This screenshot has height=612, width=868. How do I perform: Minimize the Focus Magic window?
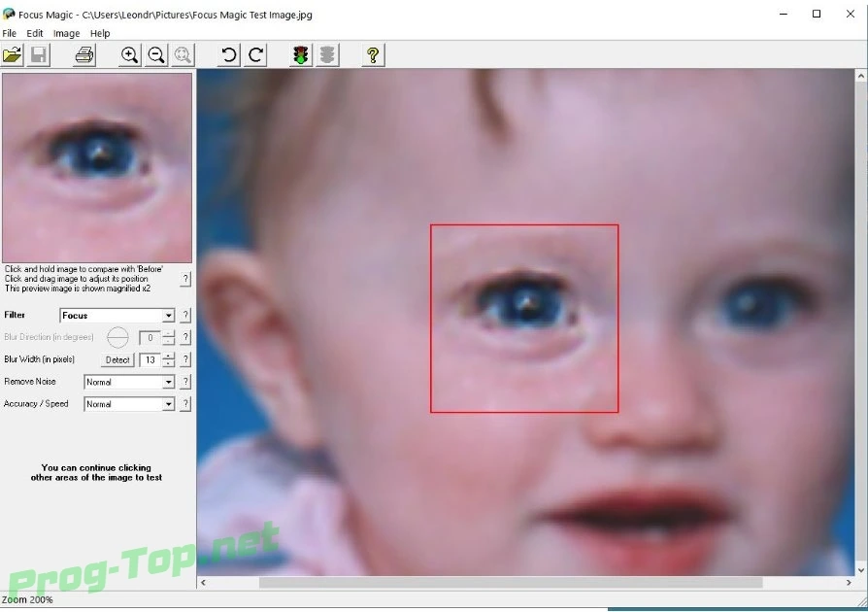[784, 14]
